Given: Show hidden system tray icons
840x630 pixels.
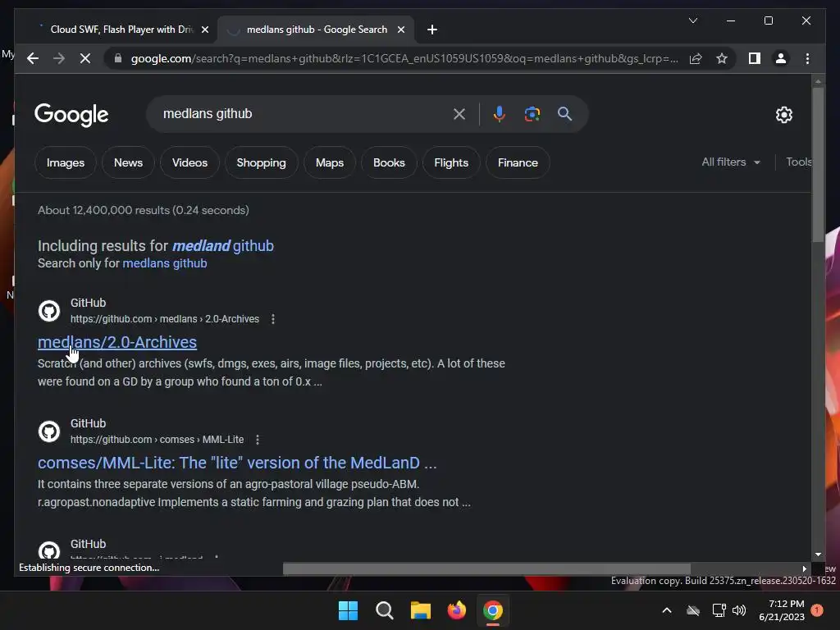Looking at the screenshot, I should (667, 610).
